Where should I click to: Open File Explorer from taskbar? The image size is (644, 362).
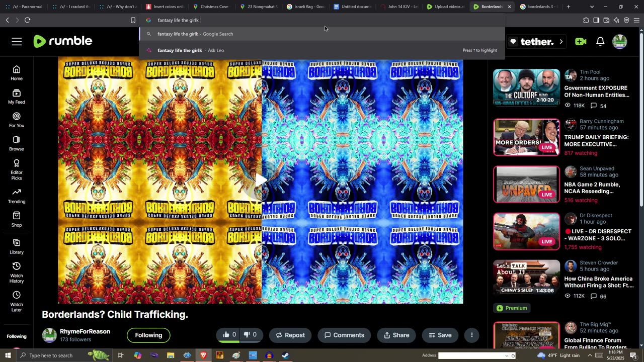click(171, 355)
